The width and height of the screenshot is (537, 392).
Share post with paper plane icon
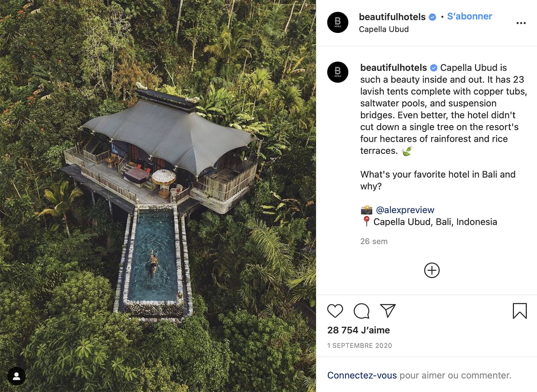[x=388, y=310]
